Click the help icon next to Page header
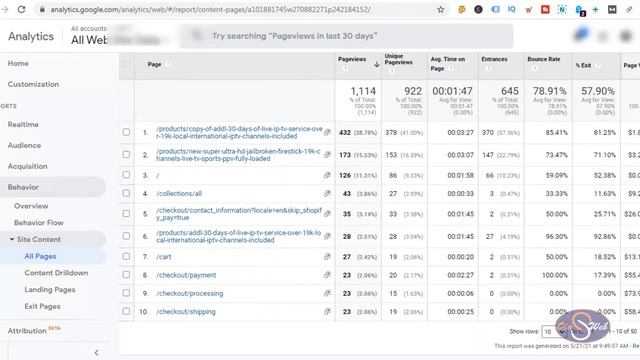 coord(168,64)
